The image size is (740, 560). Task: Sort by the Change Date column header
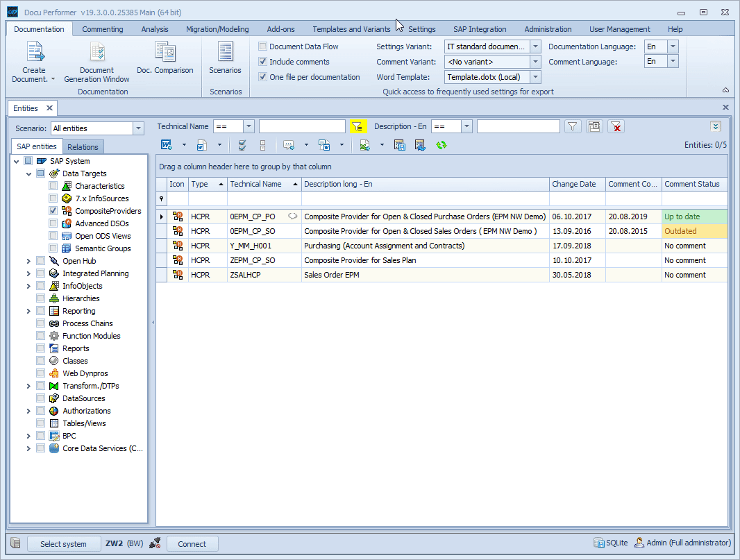pos(573,184)
